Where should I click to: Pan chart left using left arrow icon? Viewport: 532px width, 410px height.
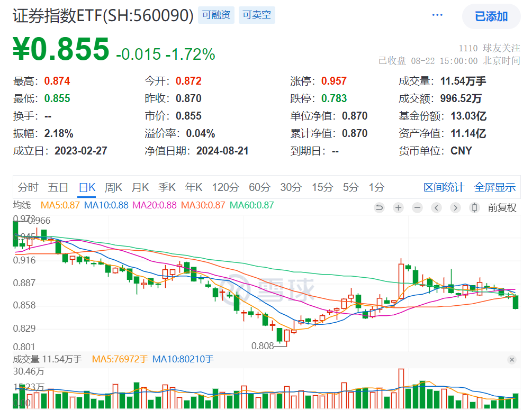436,208
